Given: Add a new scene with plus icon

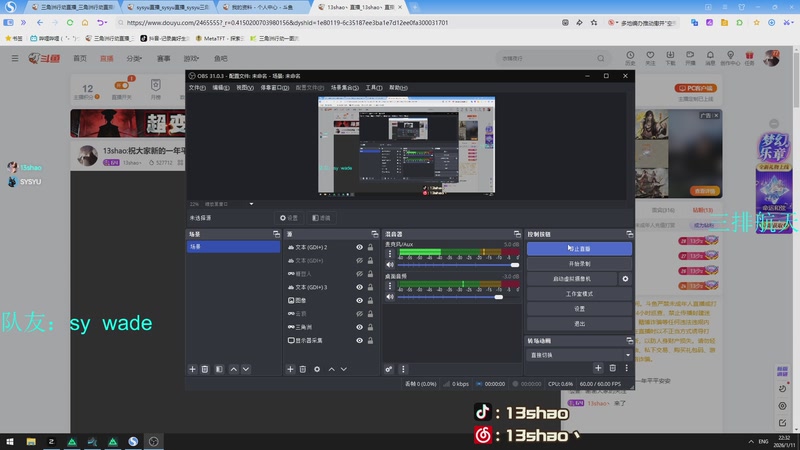Looking at the screenshot, I should (x=192, y=369).
